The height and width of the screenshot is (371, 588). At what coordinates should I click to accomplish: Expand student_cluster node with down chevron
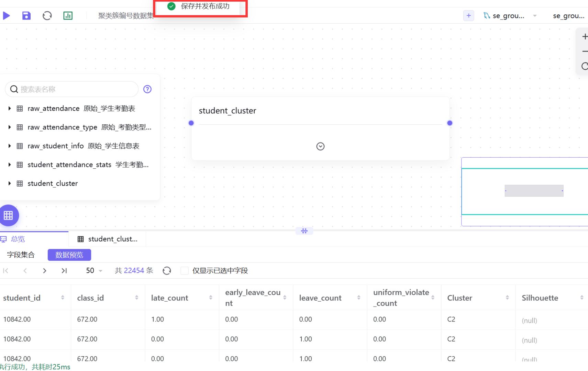[320, 146]
